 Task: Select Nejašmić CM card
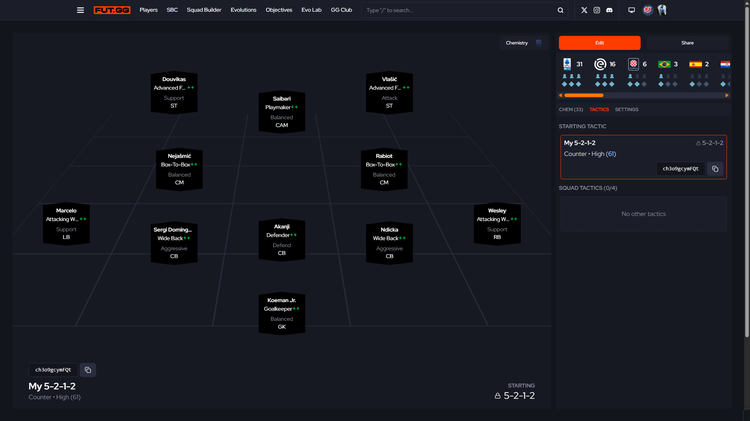[179, 169]
